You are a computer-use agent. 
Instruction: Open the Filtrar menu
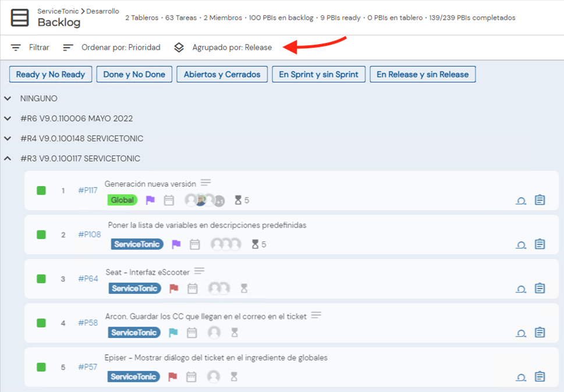pos(30,47)
